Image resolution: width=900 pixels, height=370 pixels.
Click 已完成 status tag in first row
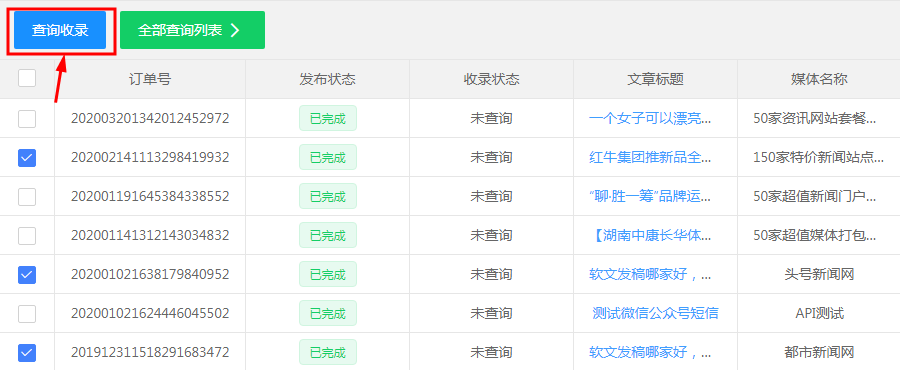[328, 119]
